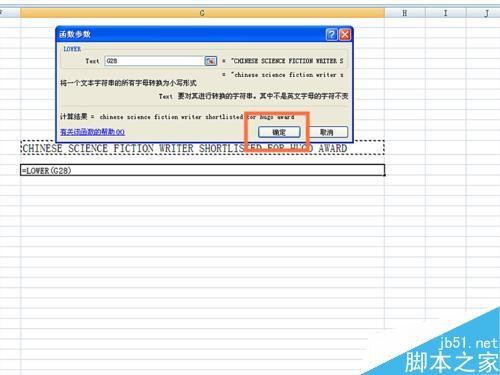Click the 计算结果 result text line
Screen dimensions: 500x375
click(x=177, y=117)
